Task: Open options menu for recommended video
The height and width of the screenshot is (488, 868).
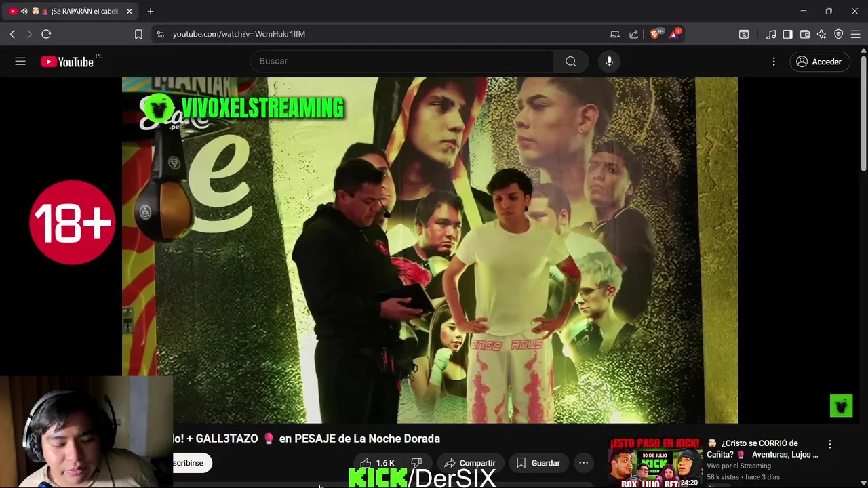Action: coord(829,445)
